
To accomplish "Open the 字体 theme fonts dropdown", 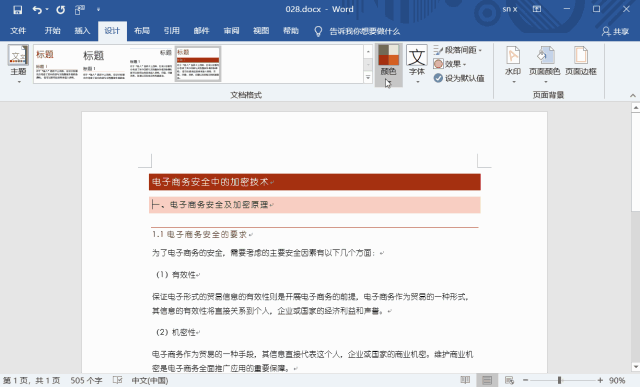I will [417, 64].
